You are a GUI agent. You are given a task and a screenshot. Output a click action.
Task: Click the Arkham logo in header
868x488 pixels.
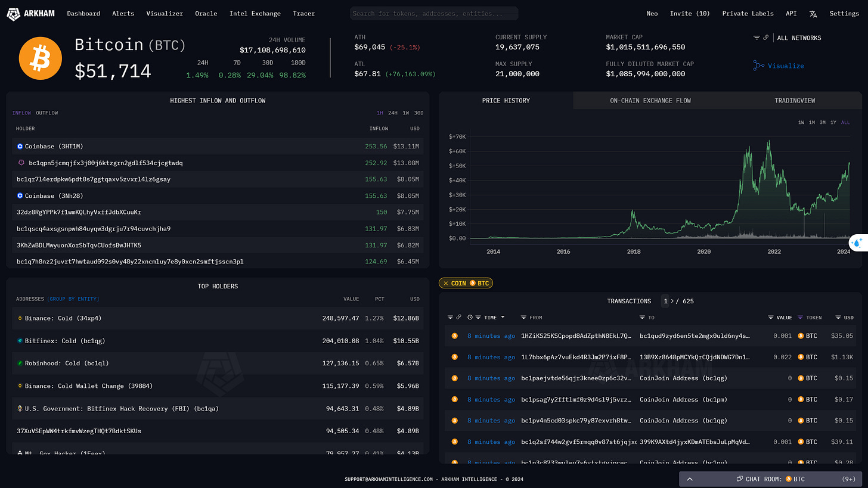tap(30, 13)
